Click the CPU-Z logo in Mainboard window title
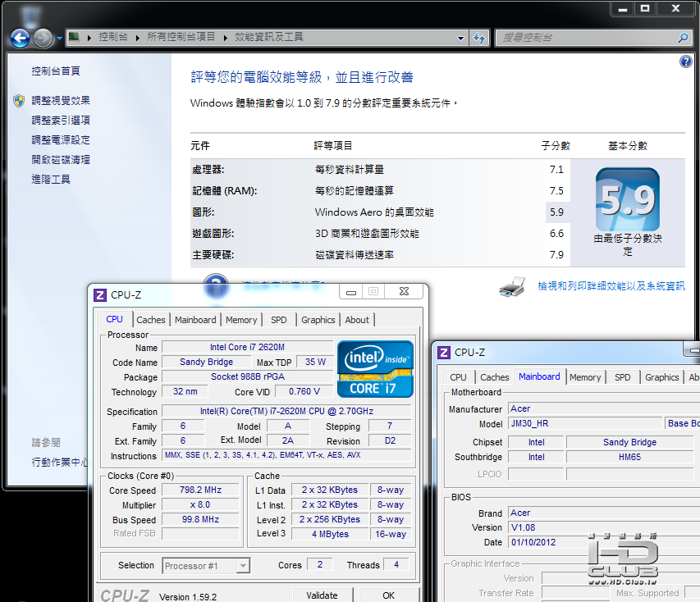This screenshot has width=700, height=602. [444, 353]
